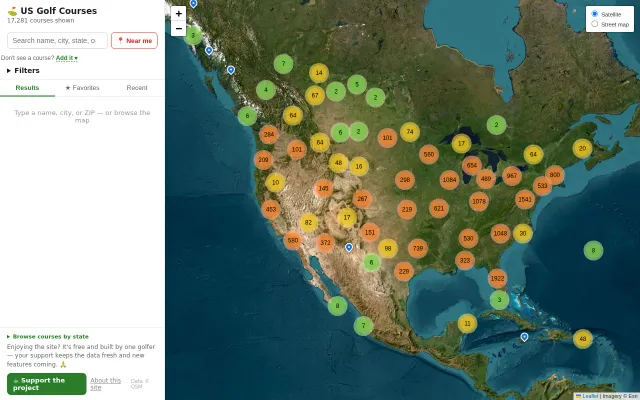
Task: Click the 82 yellow cluster marker
Action: click(308, 222)
